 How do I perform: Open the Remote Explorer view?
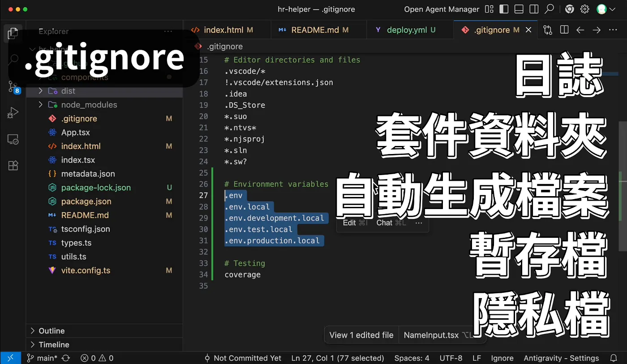pos(13,139)
